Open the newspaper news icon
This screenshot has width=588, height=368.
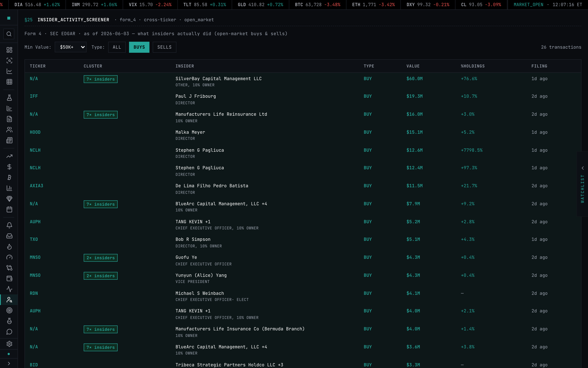point(9,140)
